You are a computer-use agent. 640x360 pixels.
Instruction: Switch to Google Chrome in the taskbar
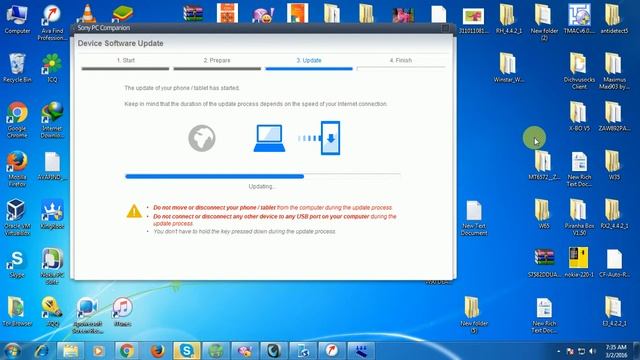click(127, 351)
